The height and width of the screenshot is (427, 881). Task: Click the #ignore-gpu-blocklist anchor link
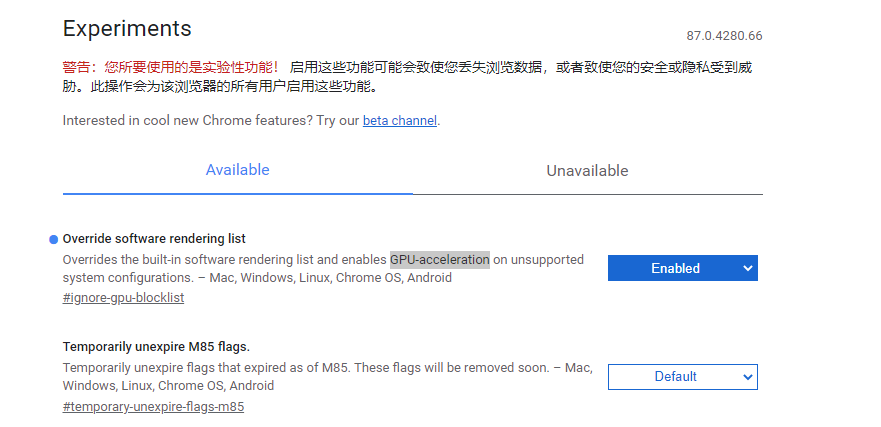(x=123, y=298)
